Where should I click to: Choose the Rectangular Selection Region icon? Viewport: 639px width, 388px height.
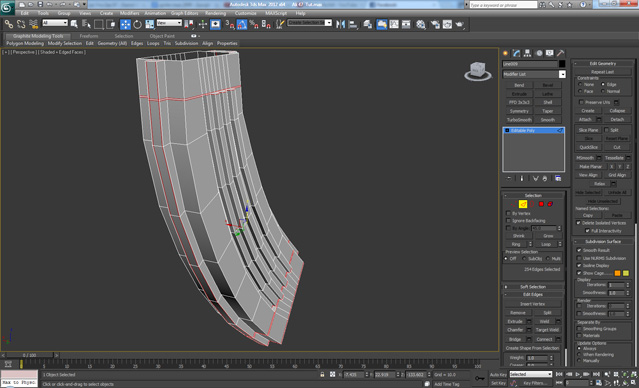[x=99, y=24]
